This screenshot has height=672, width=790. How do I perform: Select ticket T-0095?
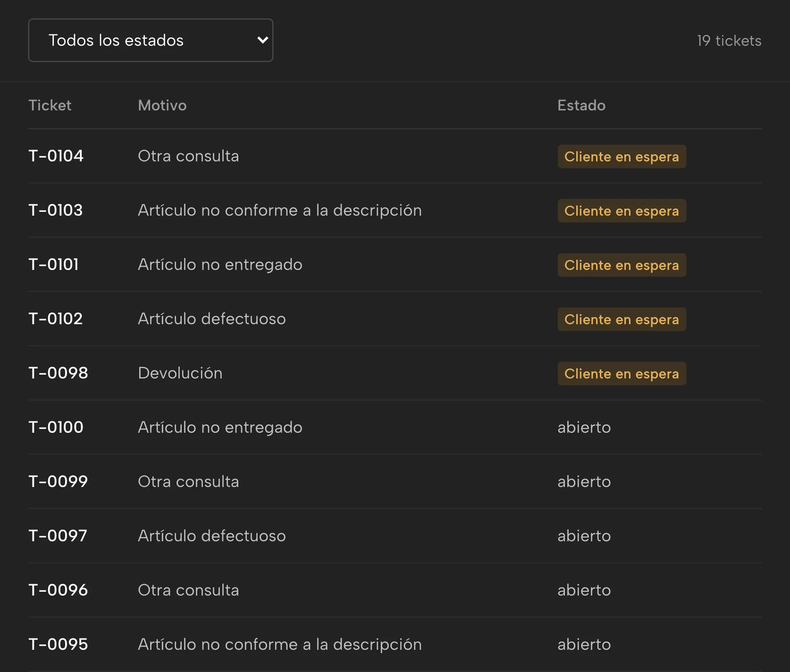click(x=58, y=644)
